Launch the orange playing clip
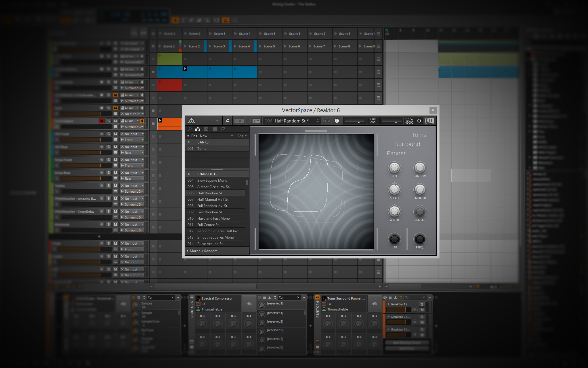Screen dimensions: 588x368 tap(161, 120)
